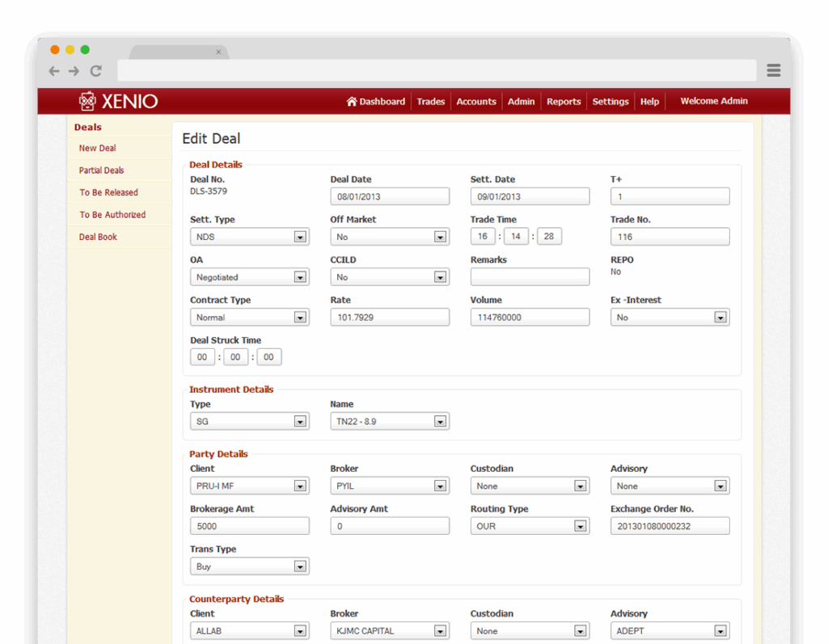Click the XENIO logo
Viewport: 828px width, 644px height.
tap(118, 101)
